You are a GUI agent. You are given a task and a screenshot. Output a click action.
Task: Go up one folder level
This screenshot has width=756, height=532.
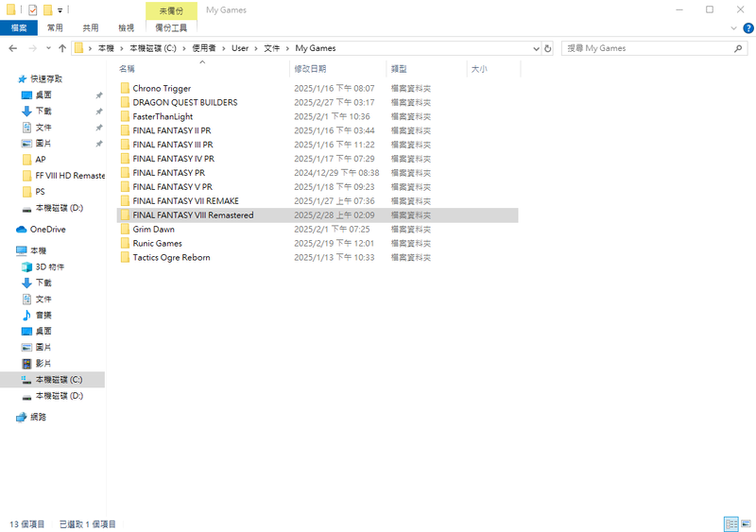tap(62, 48)
